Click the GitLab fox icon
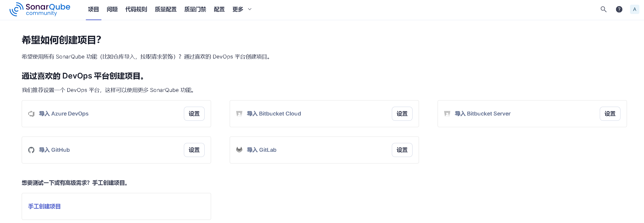The image size is (644, 223). 239,150
